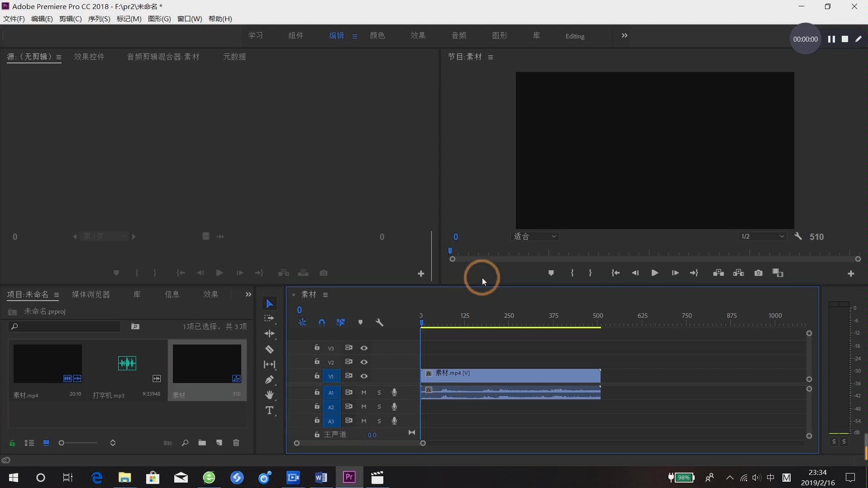Solo audio track A2
The height and width of the screenshot is (488, 868).
(x=379, y=407)
